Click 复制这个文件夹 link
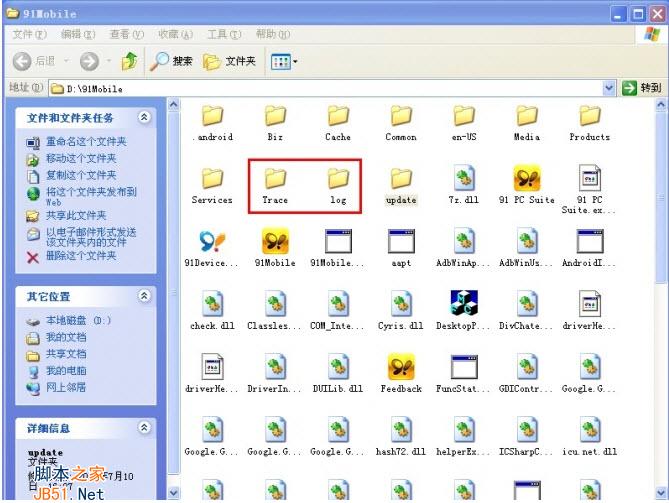The image size is (669, 503). click(81, 175)
